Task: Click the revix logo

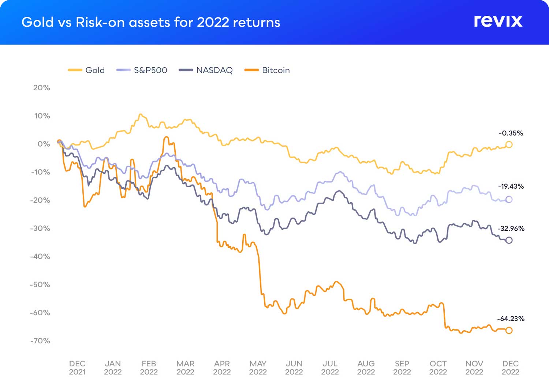Action: pyautogui.click(x=498, y=21)
